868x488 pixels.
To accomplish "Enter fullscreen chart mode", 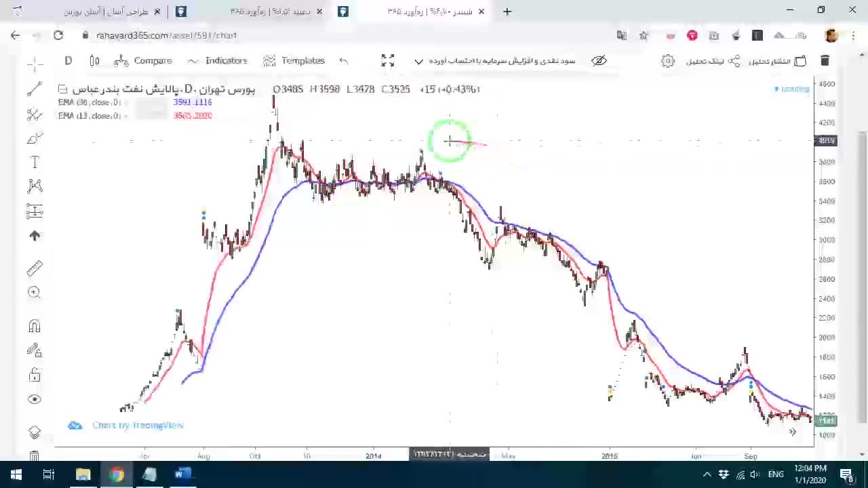I will (x=387, y=61).
